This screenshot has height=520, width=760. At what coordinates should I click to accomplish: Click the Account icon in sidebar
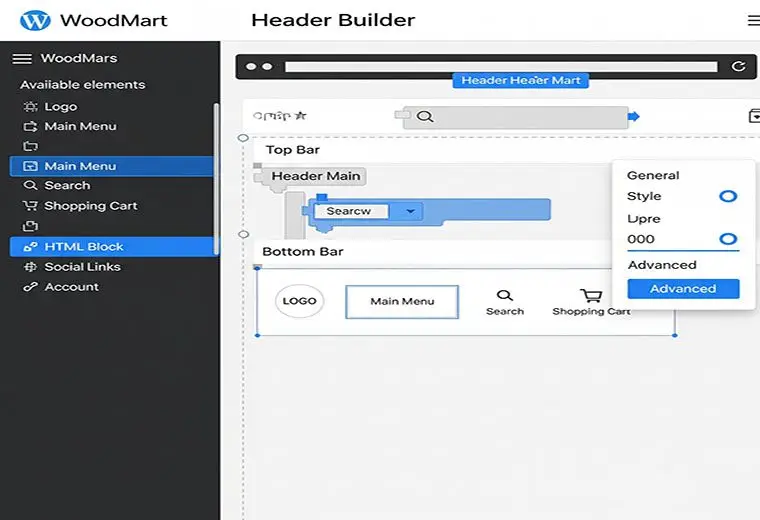[x=30, y=287]
